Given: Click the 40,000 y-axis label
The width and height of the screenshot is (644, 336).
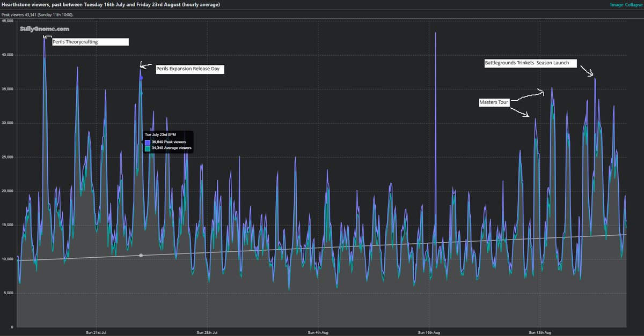Looking at the screenshot, I should pos(8,55).
